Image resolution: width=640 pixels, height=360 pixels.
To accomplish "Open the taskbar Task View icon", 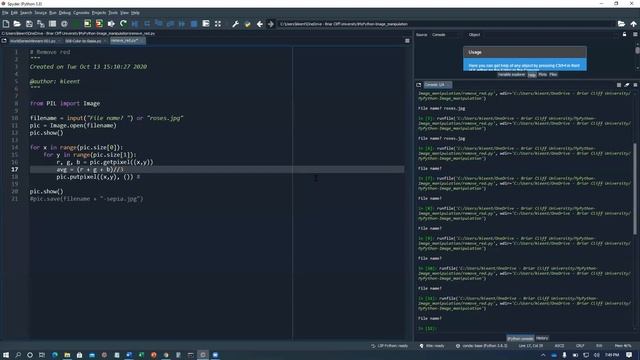I will (42, 355).
